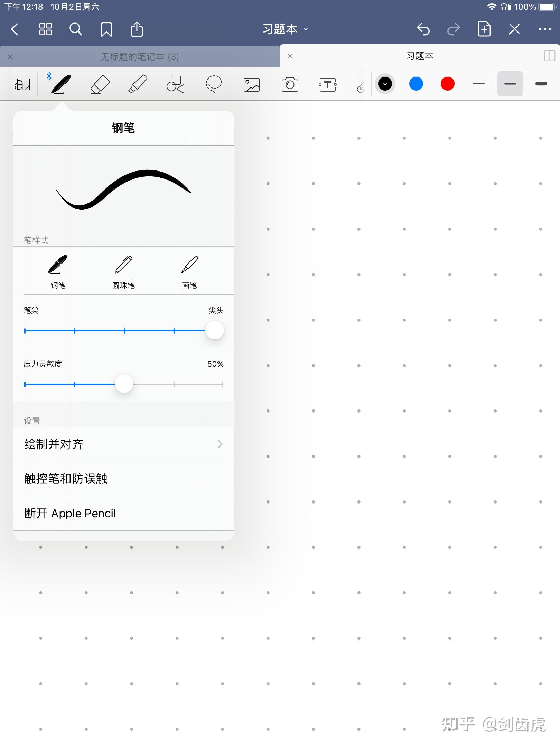The image size is (560, 747).
Task: Open the 习题本 title dropdown
Action: 285,29
